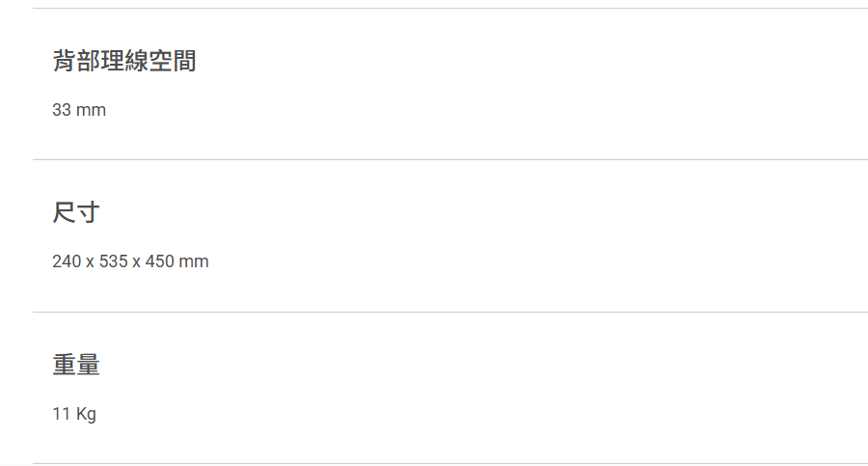Click the divider line above 重量 section
The height and width of the screenshot is (466, 868).
click(x=450, y=312)
